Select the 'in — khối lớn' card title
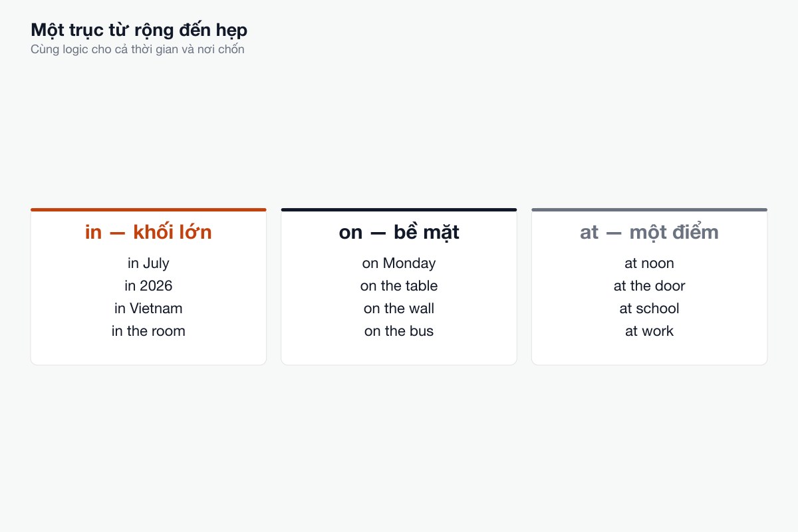798x532 pixels. click(x=148, y=232)
